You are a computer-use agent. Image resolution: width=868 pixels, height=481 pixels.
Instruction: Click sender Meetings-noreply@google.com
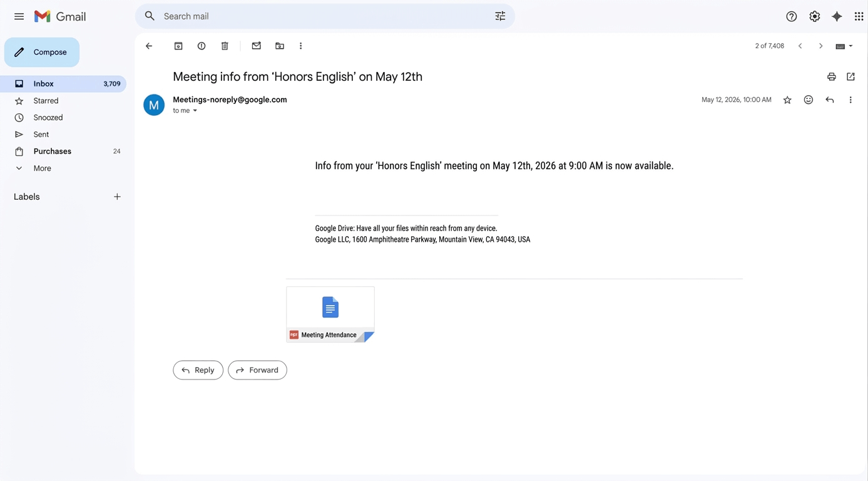(x=230, y=100)
